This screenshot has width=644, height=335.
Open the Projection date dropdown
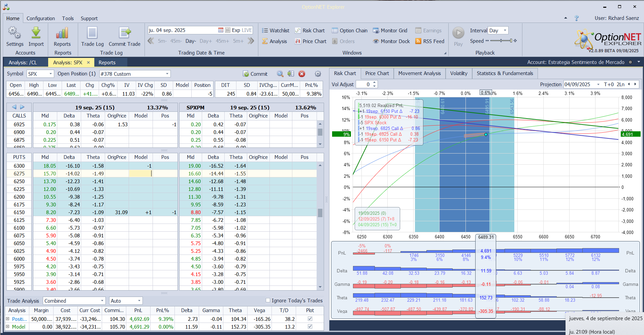tap(598, 85)
